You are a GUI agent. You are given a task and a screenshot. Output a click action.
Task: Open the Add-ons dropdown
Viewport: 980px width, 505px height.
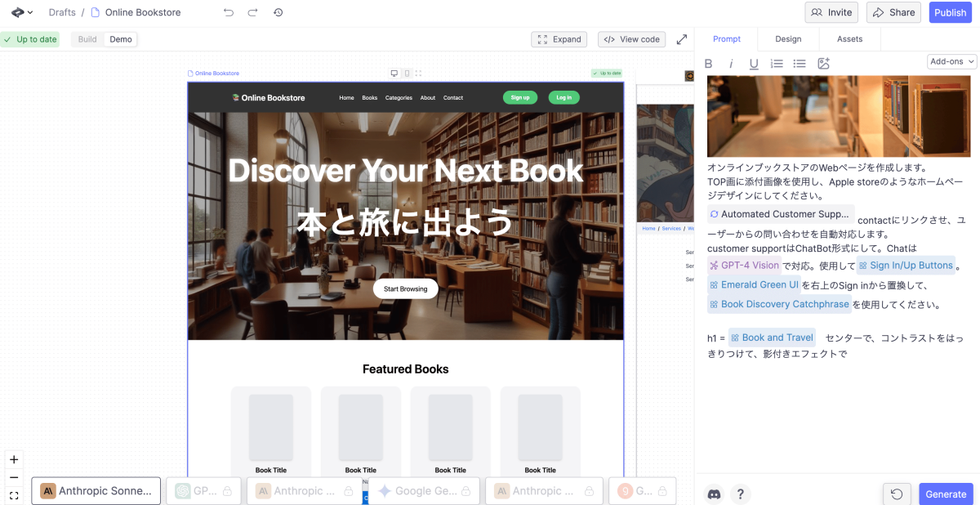pyautogui.click(x=952, y=61)
